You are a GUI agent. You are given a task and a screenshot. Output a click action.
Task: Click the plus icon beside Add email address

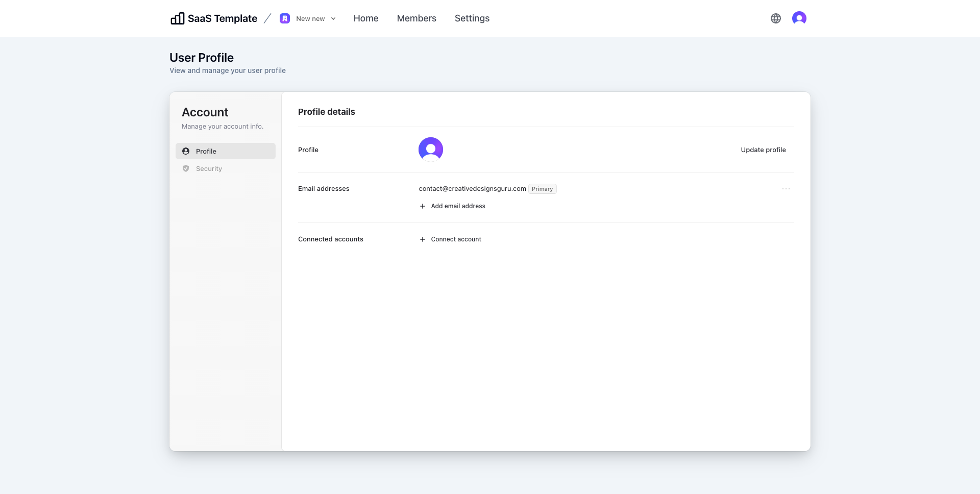pyautogui.click(x=422, y=206)
